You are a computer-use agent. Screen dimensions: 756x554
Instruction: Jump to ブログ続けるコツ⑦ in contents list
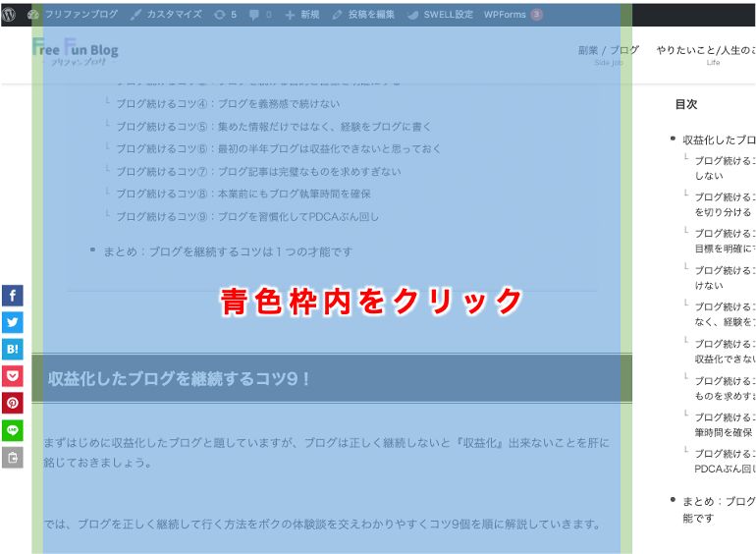tap(258, 171)
